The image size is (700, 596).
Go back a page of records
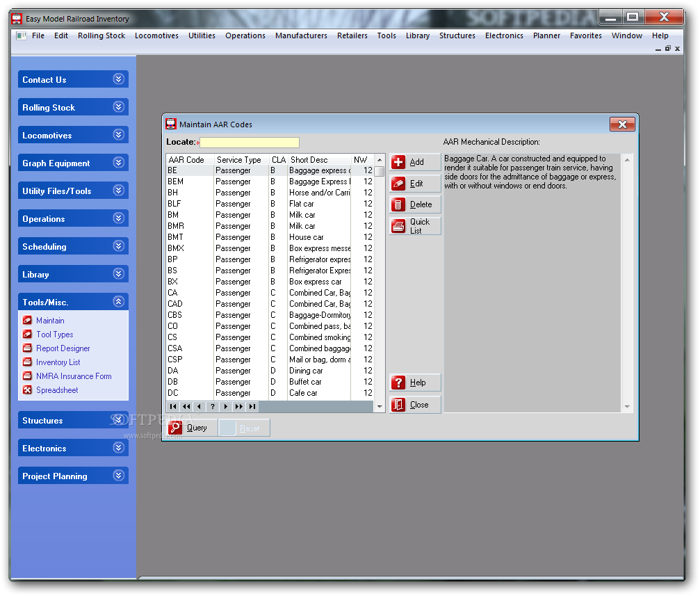(x=186, y=406)
